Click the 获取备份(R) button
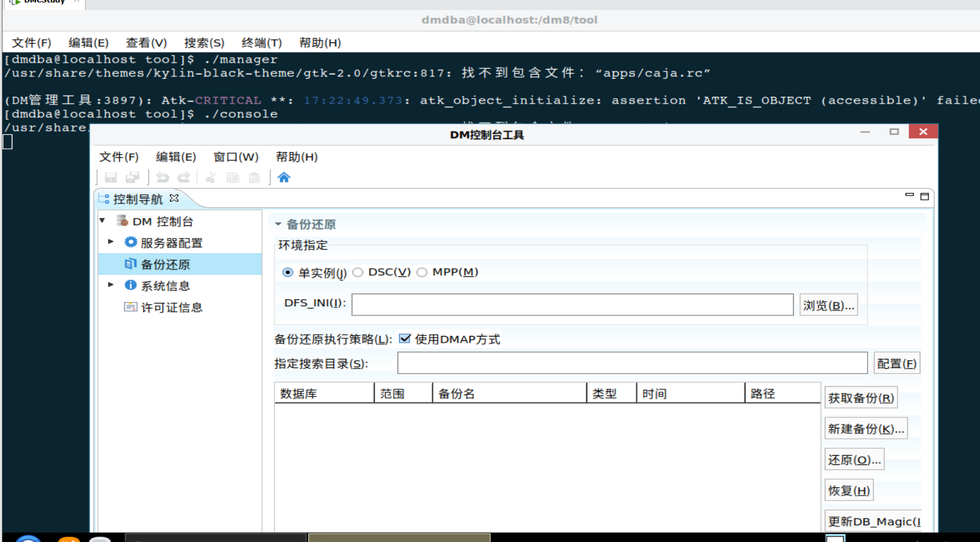This screenshot has height=542, width=980. 861,398
